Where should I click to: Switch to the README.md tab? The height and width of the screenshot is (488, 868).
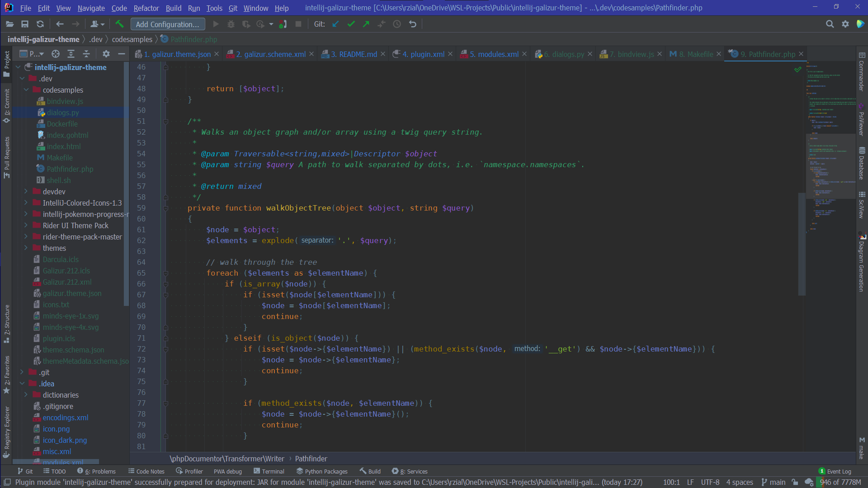tap(353, 54)
